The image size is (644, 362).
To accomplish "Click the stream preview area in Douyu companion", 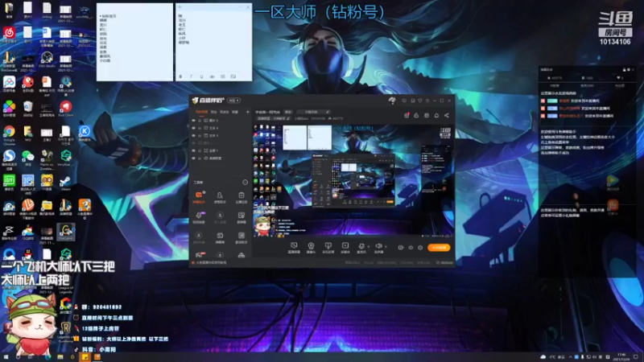I will pyautogui.click(x=353, y=181).
